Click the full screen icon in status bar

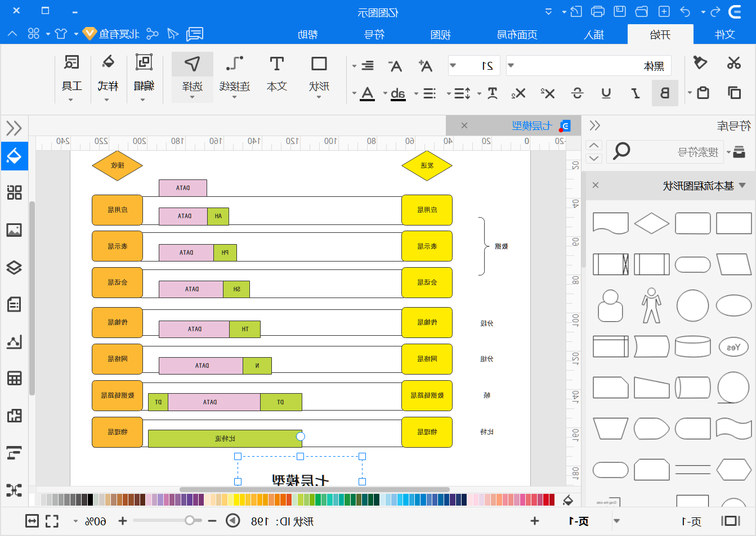point(52,521)
